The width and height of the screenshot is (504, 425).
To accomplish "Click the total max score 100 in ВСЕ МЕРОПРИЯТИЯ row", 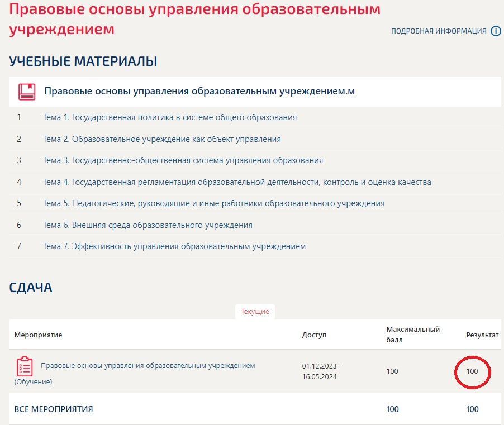I will (392, 409).
